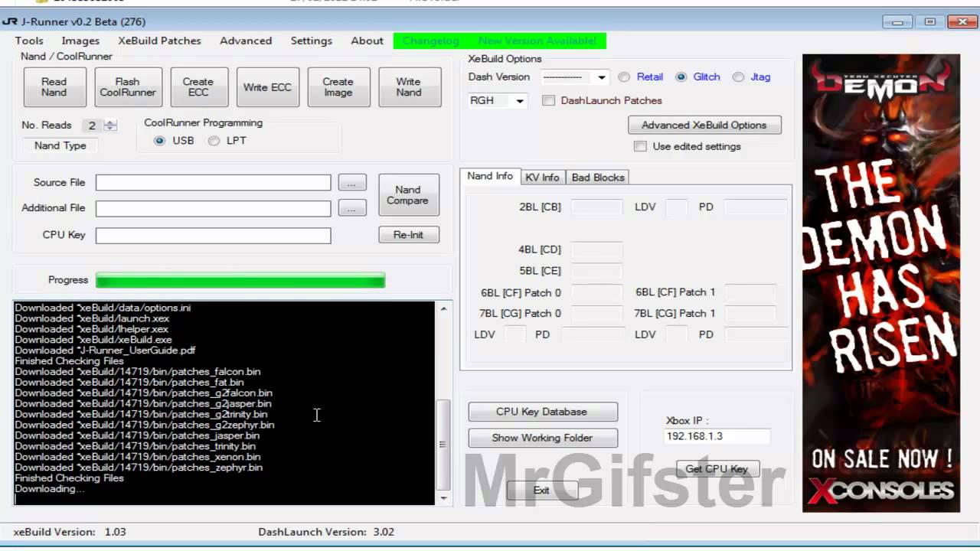980x551 pixels.
Task: Open the CPU Key Database
Action: [x=542, y=412]
